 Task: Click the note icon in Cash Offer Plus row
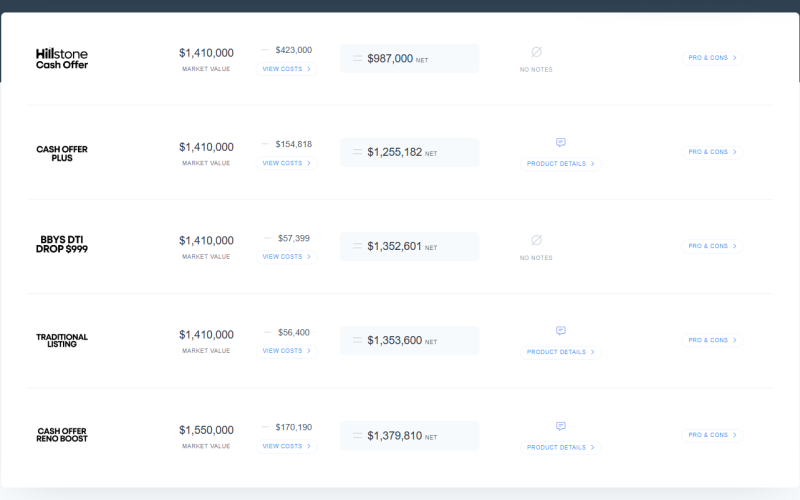click(x=561, y=143)
